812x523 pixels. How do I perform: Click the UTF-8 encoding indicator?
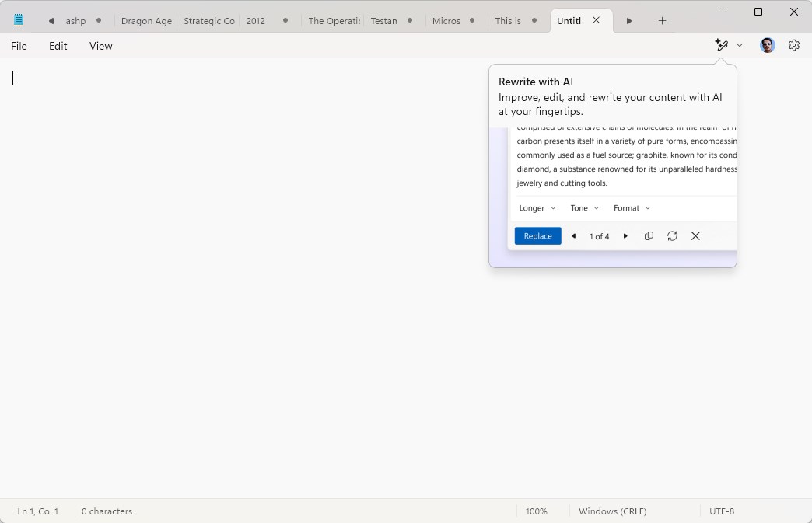pyautogui.click(x=722, y=511)
